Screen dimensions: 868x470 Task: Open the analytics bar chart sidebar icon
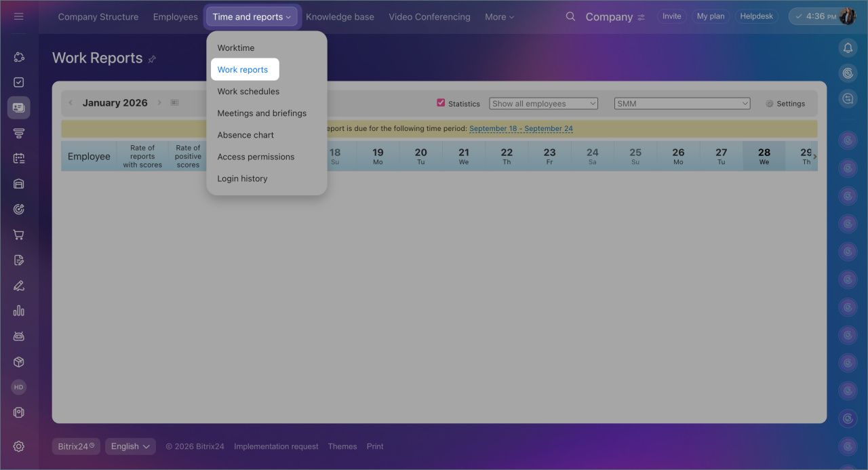coord(19,311)
